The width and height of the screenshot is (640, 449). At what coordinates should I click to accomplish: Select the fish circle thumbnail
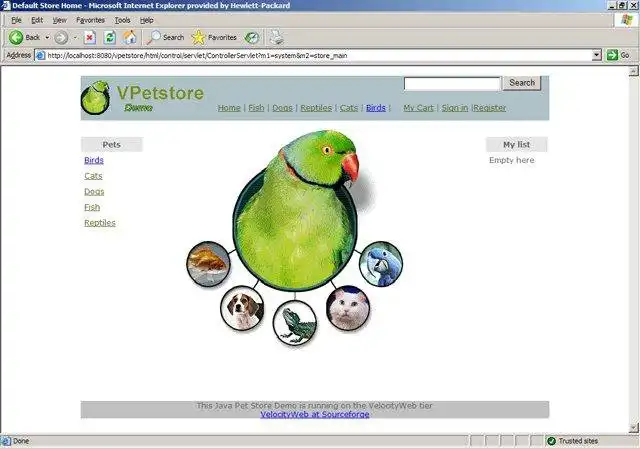pos(208,264)
